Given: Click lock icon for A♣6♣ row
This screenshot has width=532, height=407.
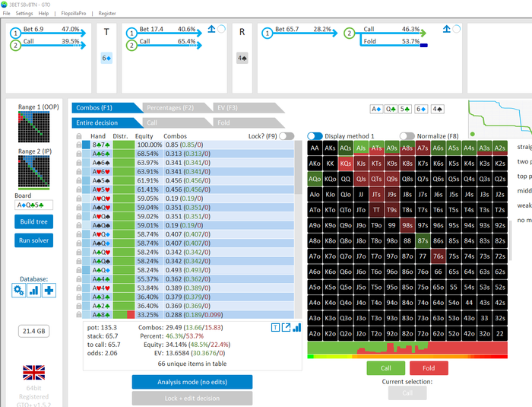Looking at the screenshot, I should (x=79, y=154).
